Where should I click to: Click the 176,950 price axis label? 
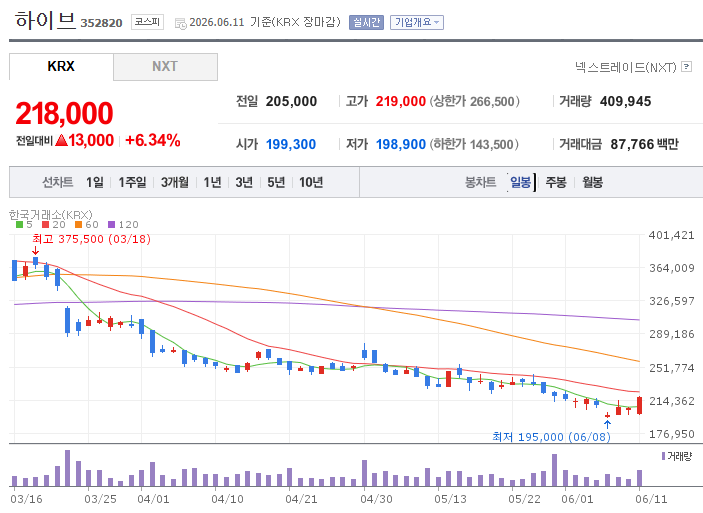point(672,434)
